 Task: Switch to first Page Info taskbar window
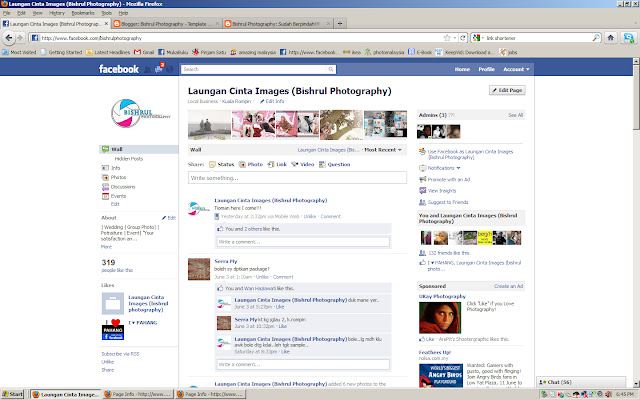pyautogui.click(x=138, y=394)
